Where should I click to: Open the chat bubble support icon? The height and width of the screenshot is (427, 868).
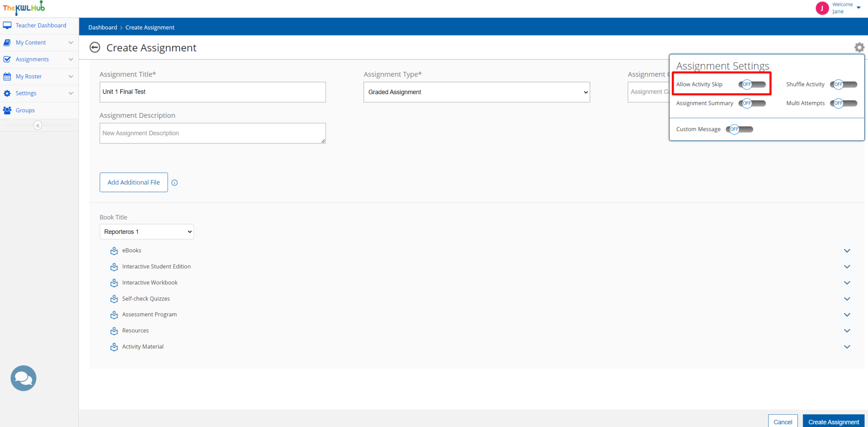point(23,378)
